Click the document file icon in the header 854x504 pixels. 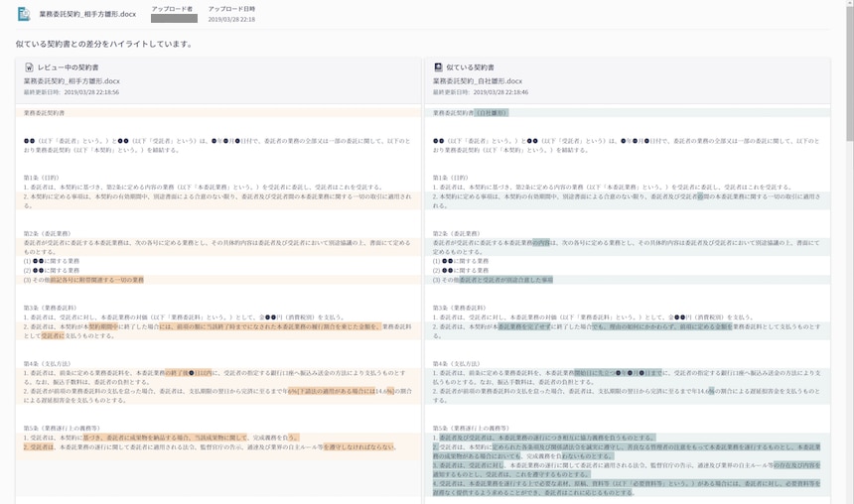click(24, 14)
